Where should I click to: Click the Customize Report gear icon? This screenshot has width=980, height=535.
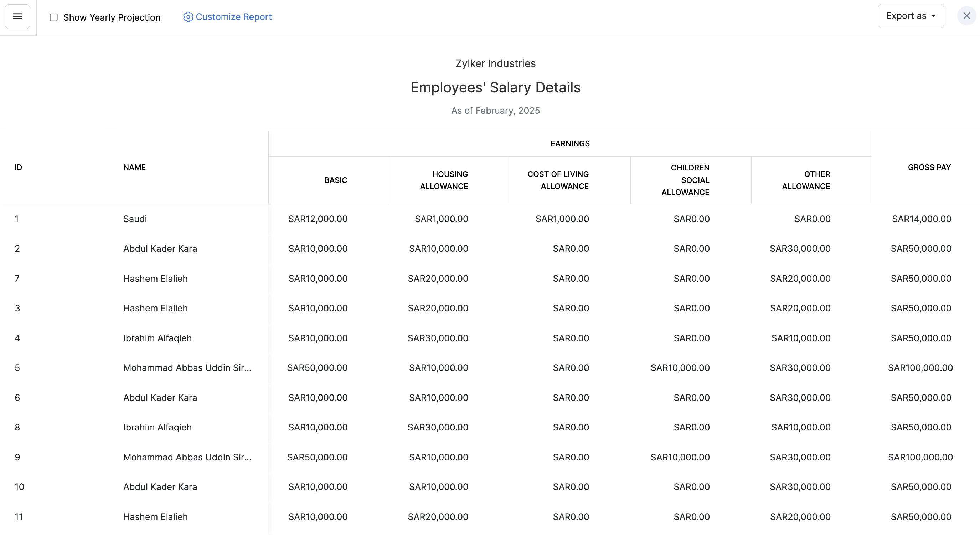pyautogui.click(x=188, y=17)
